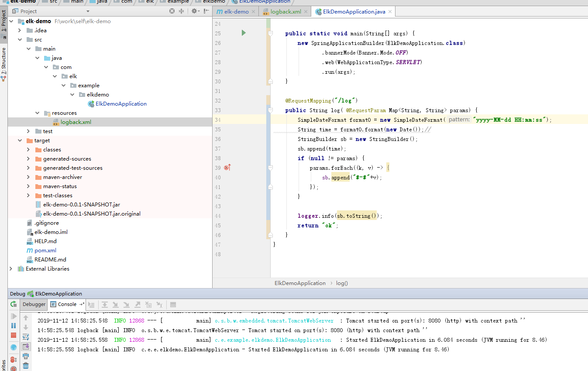Expand the generated-sources folder
The image size is (588, 371).
pos(28,158)
